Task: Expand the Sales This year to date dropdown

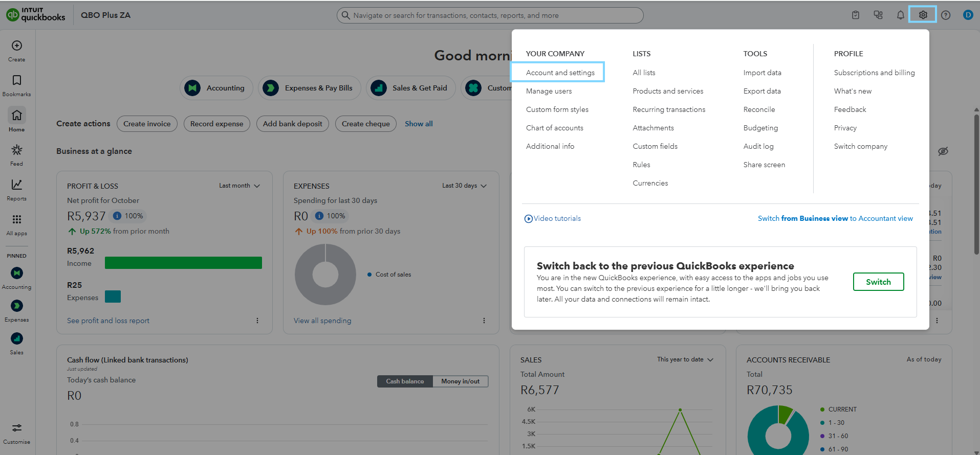Action: (x=685, y=359)
